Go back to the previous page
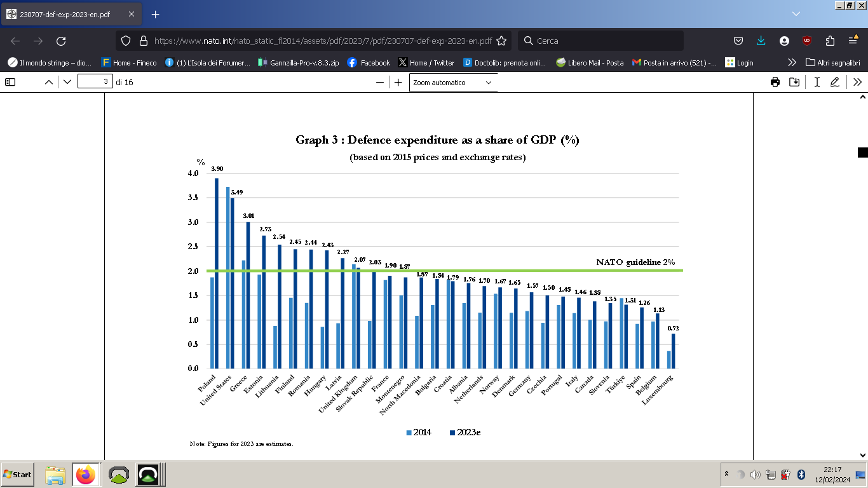The image size is (868, 488). [15, 41]
